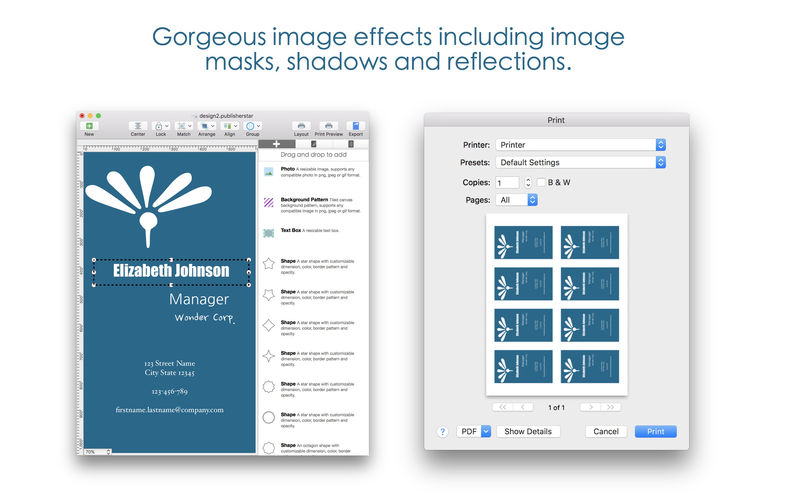
Task: Switch to the middle sidebar tab
Action: (313, 144)
